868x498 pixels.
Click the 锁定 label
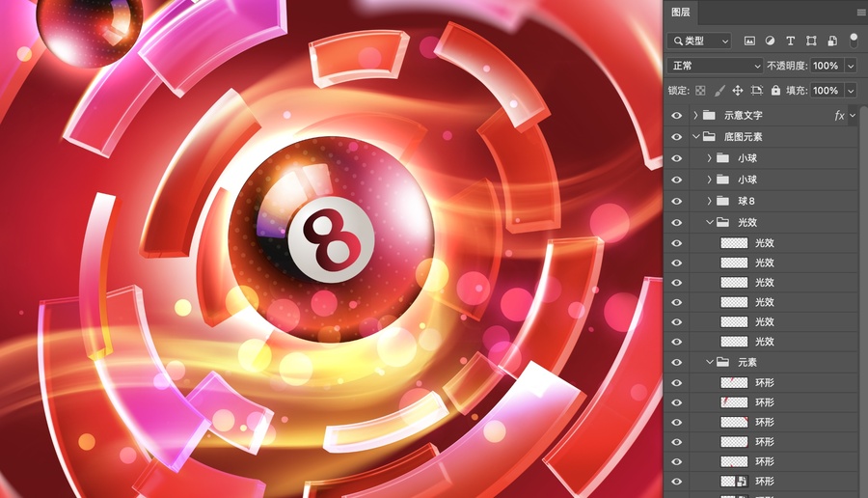(x=679, y=91)
